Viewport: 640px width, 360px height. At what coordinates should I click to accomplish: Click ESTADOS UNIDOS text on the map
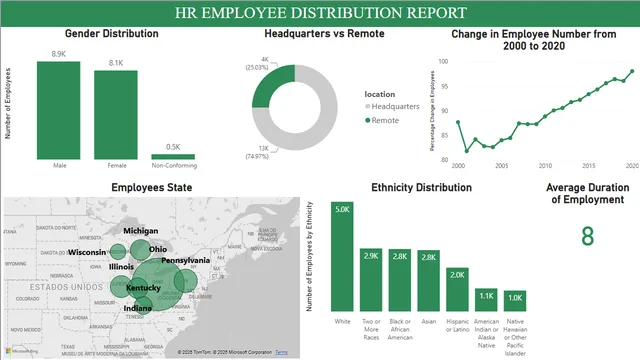(x=66, y=287)
